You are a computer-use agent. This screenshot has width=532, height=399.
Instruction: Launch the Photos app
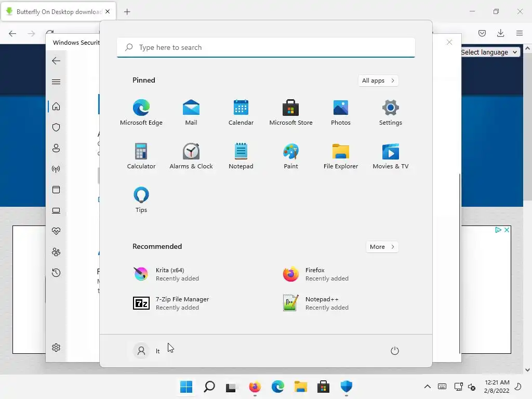coord(341,112)
